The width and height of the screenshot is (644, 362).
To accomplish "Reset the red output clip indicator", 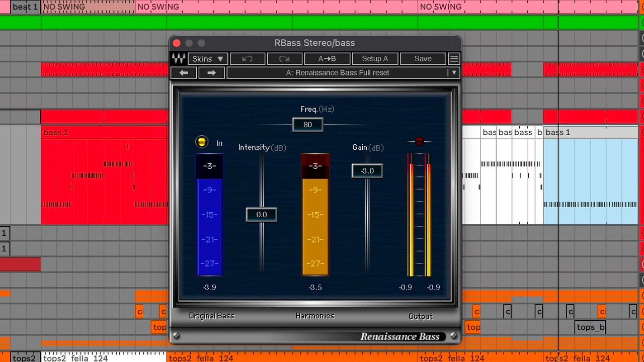I will point(420,142).
